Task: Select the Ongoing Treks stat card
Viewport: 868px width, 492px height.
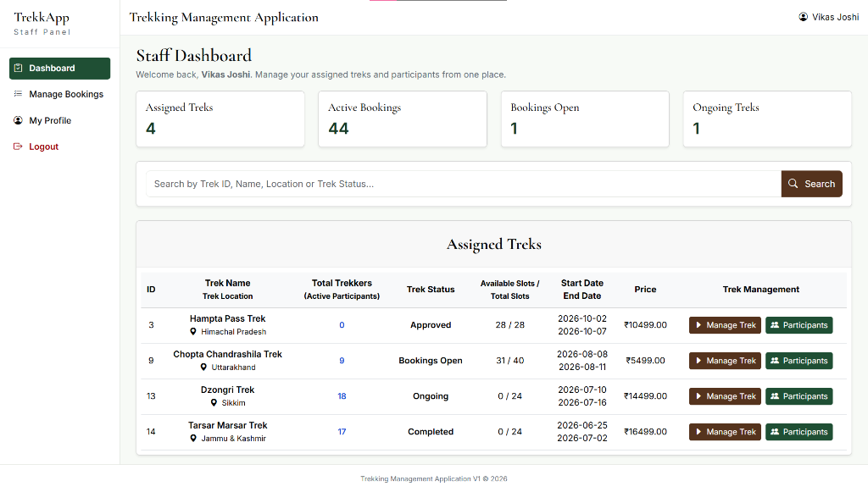Action: tap(767, 119)
